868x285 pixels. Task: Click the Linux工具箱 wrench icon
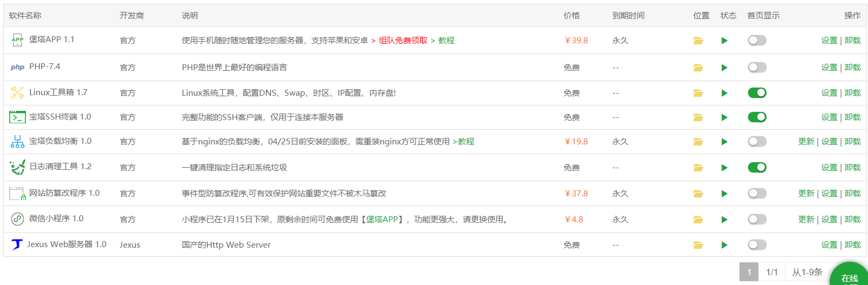pyautogui.click(x=17, y=92)
